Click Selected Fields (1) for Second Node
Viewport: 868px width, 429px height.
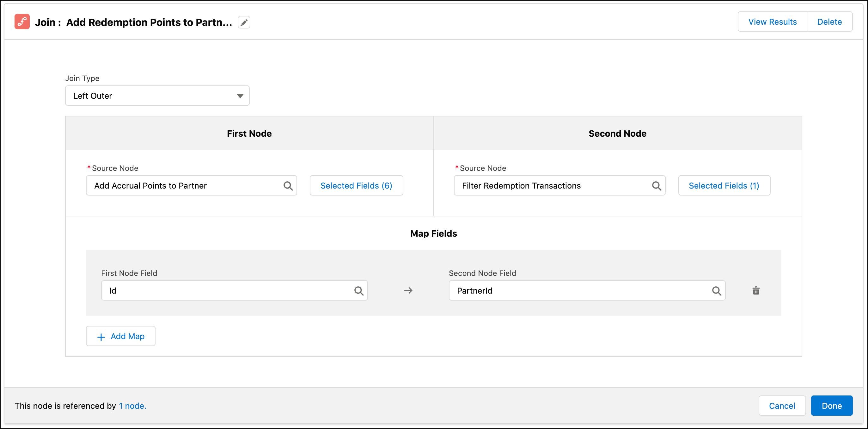pyautogui.click(x=724, y=185)
